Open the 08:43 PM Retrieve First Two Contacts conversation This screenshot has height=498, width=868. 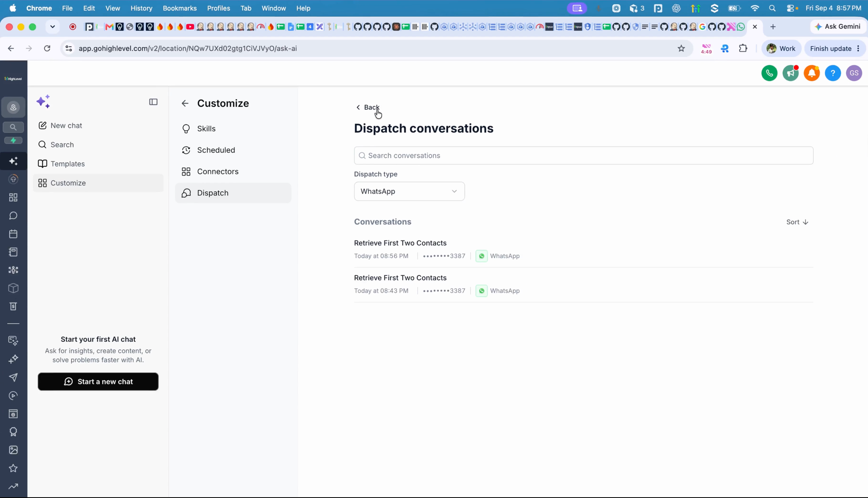[x=583, y=284]
